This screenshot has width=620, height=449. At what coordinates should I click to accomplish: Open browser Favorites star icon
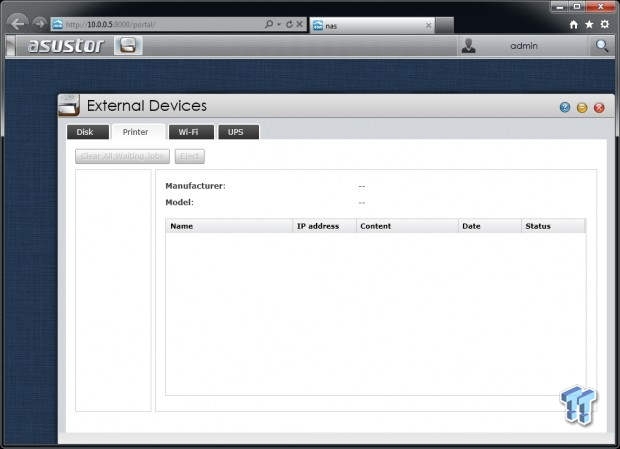589,25
